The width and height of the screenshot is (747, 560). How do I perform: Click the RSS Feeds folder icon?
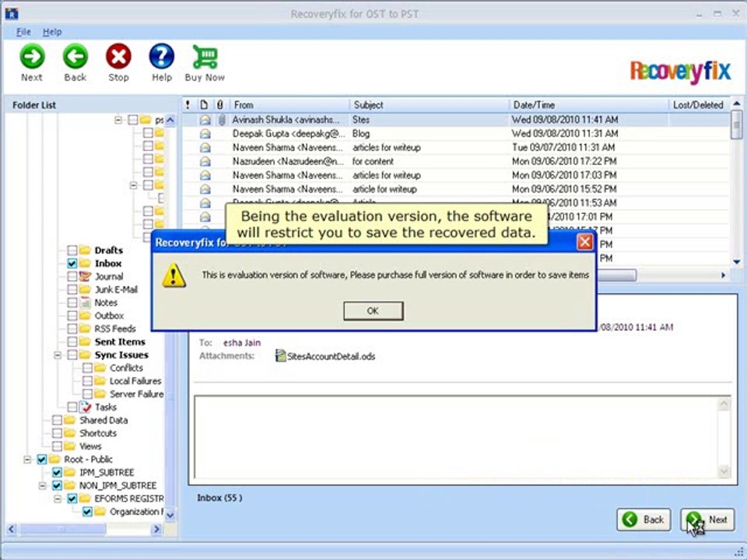pos(85,328)
